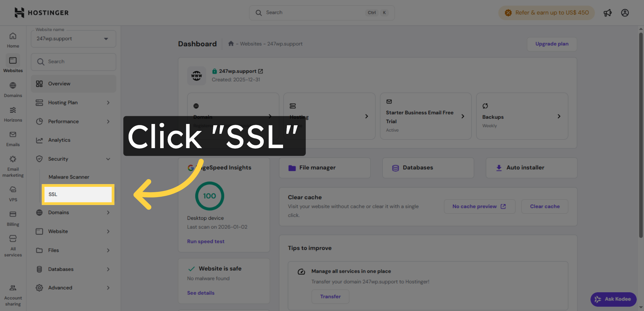Expand the website name selector for 247wp.support
644x311 pixels.
(106, 39)
